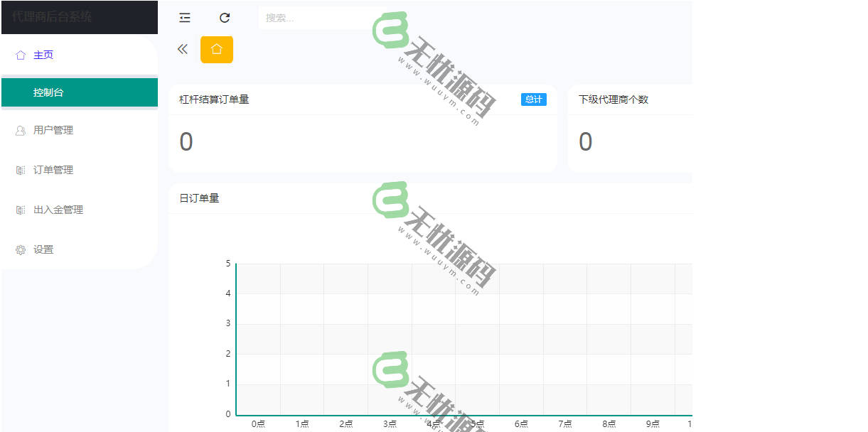Open 出入金管理 from the sidebar
This screenshot has height=432, width=868.
[61, 210]
